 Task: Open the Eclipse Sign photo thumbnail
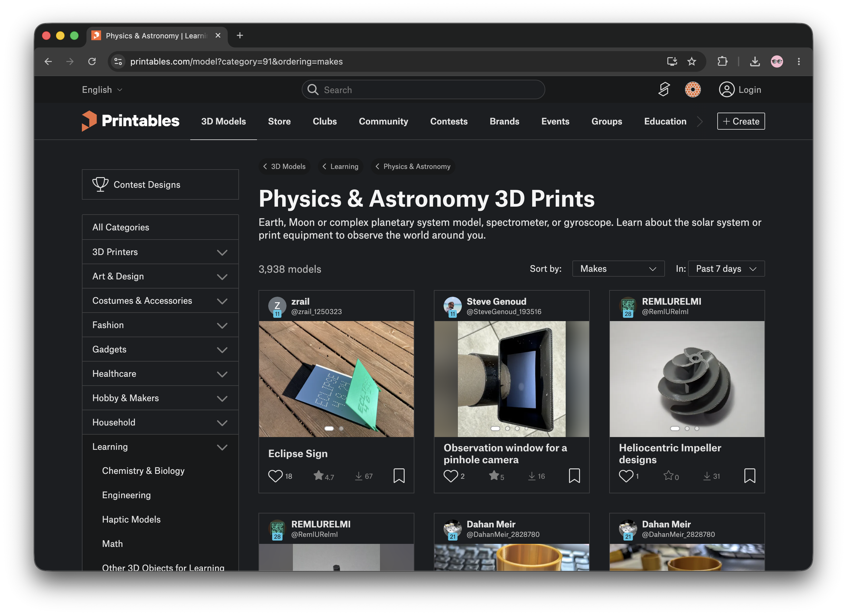(336, 379)
